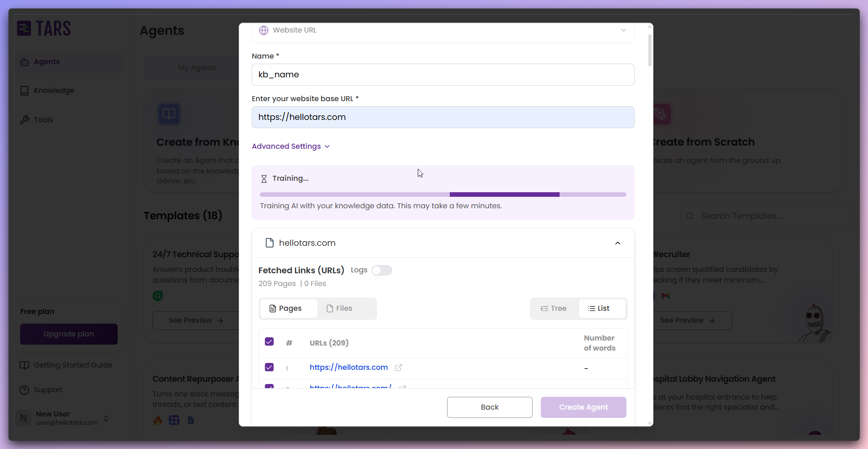Screen dimensions: 868x449
Task: Click the Tools wrench icon in sidebar
Action: pyautogui.click(x=24, y=119)
